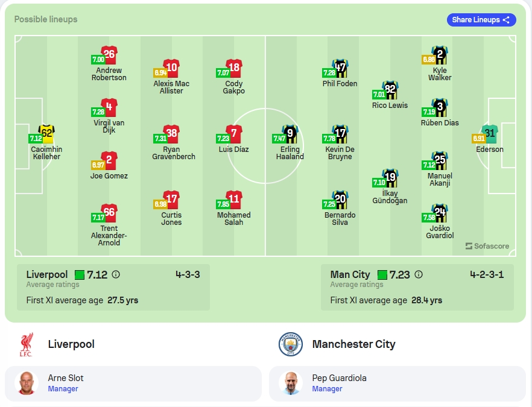
Task: Select Phil Foden's number 47 shirt
Action: point(340,69)
